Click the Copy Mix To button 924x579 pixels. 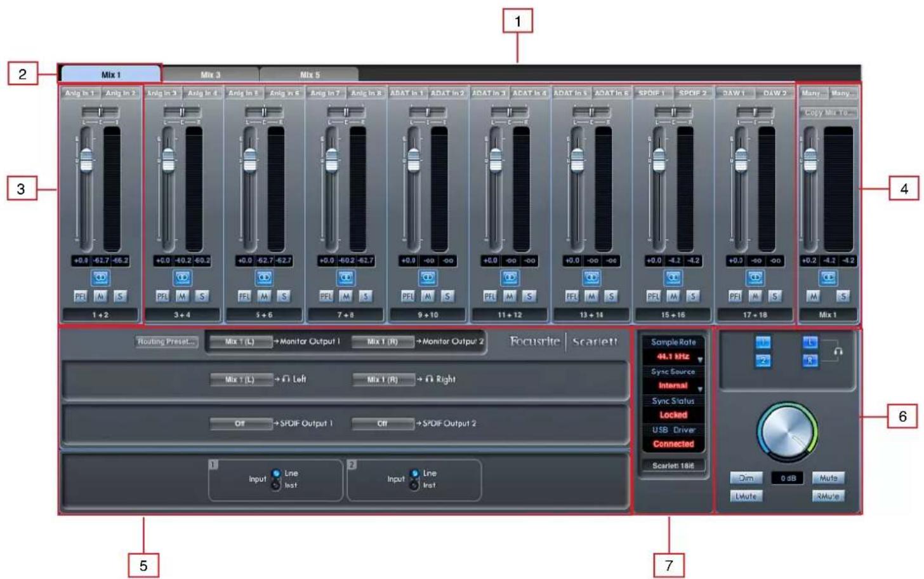[828, 112]
